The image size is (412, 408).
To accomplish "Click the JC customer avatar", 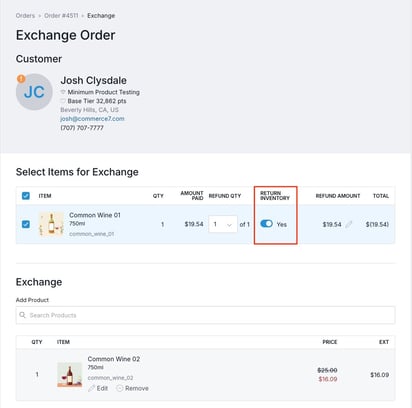I will pos(34,92).
